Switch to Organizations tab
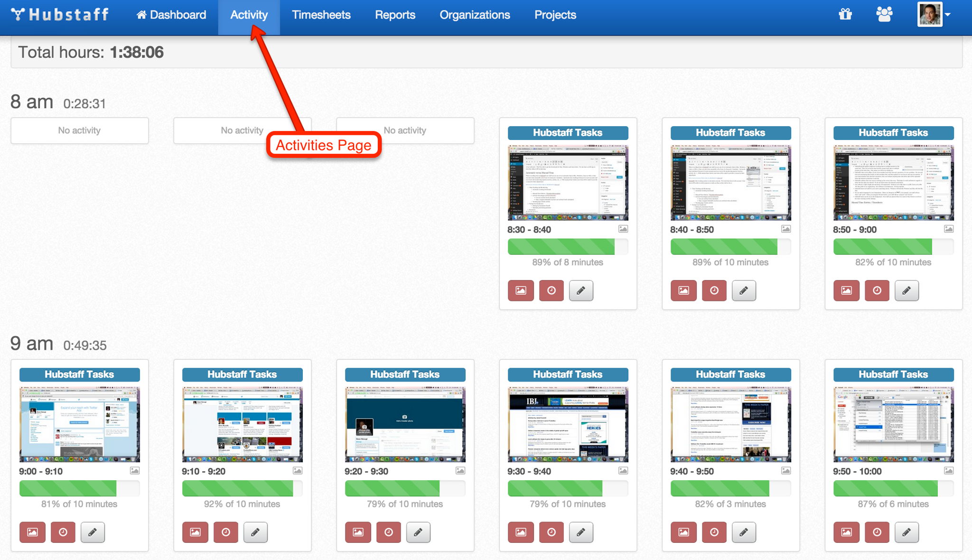 coord(475,15)
